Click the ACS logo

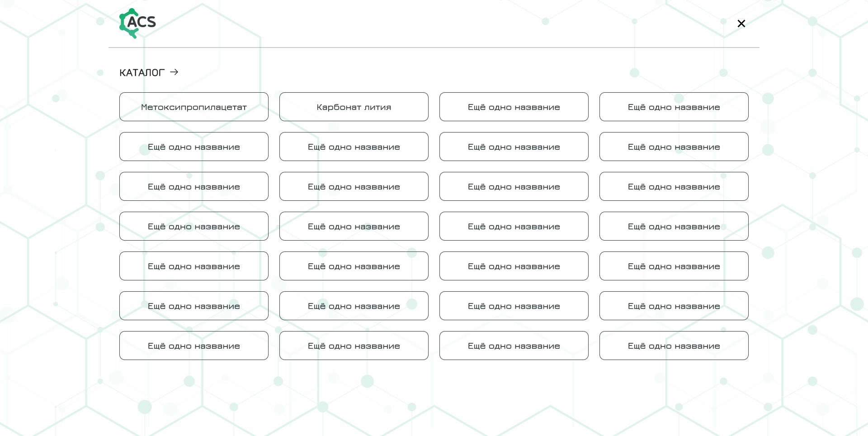click(137, 23)
